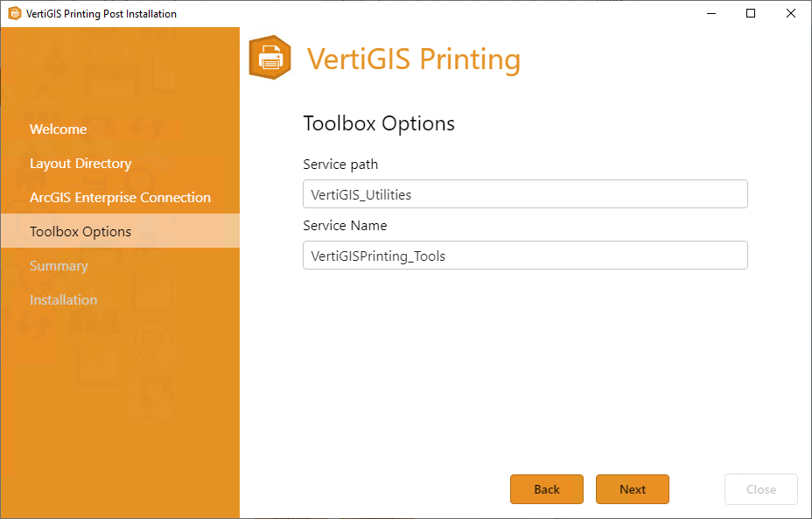The width and height of the screenshot is (812, 519).
Task: Go to the Summary step
Action: click(x=60, y=265)
